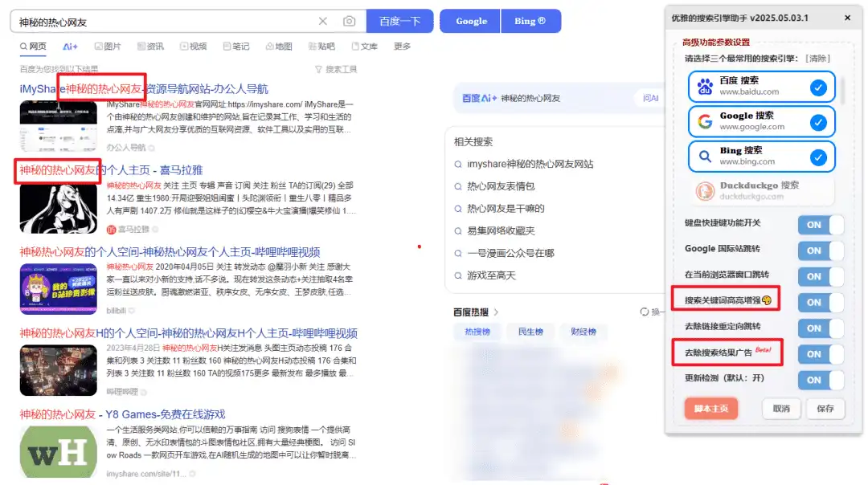Viewport: 868px width, 485px height.
Task: Open iMyShare result thumbnail
Action: [58, 126]
